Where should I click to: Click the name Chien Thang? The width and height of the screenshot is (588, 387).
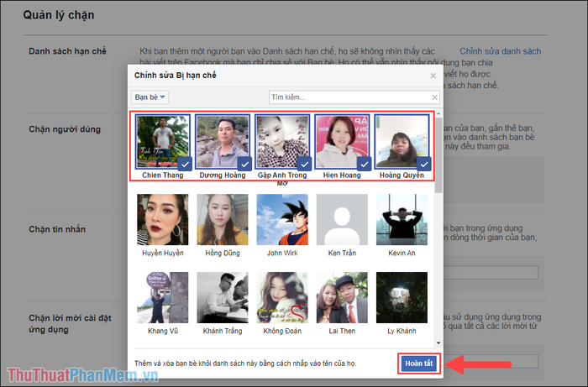[x=163, y=175]
